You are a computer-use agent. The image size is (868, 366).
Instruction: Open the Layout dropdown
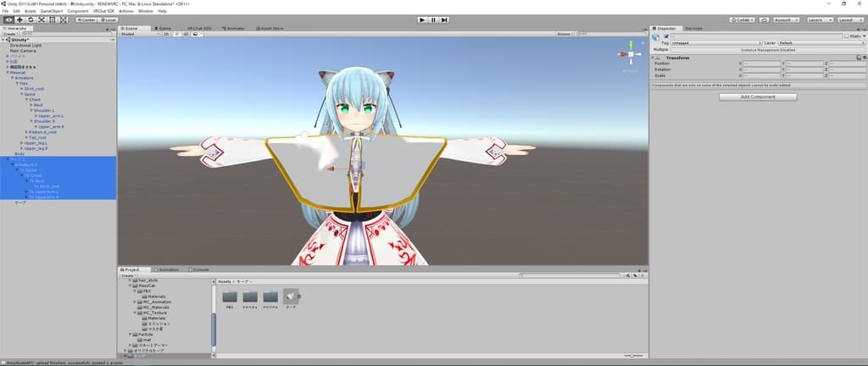[850, 19]
